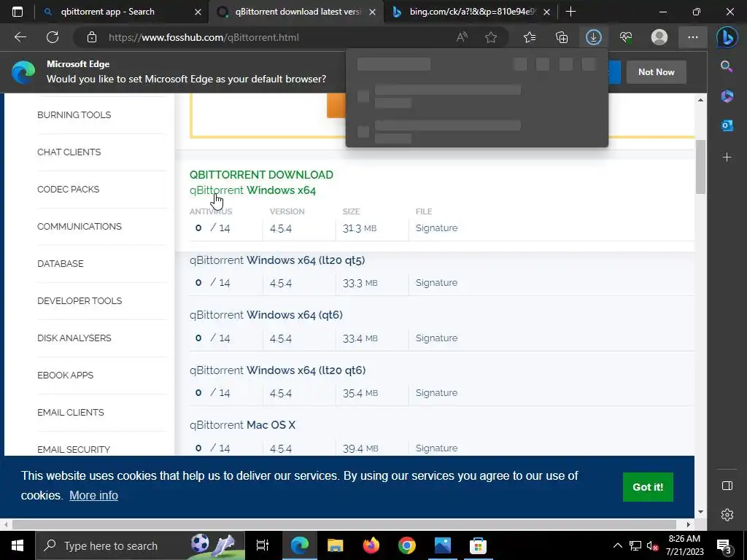Accept cookies with Got it!
The image size is (747, 560).
(648, 486)
